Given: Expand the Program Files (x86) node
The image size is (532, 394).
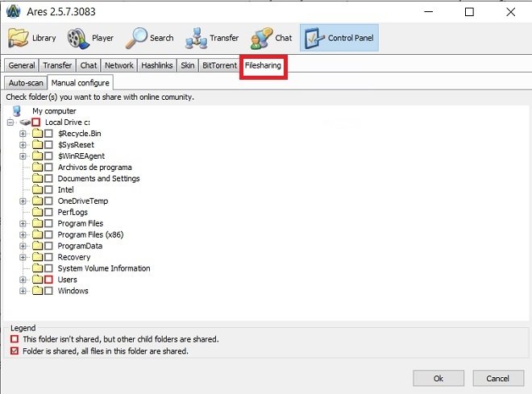Looking at the screenshot, I should coord(23,234).
